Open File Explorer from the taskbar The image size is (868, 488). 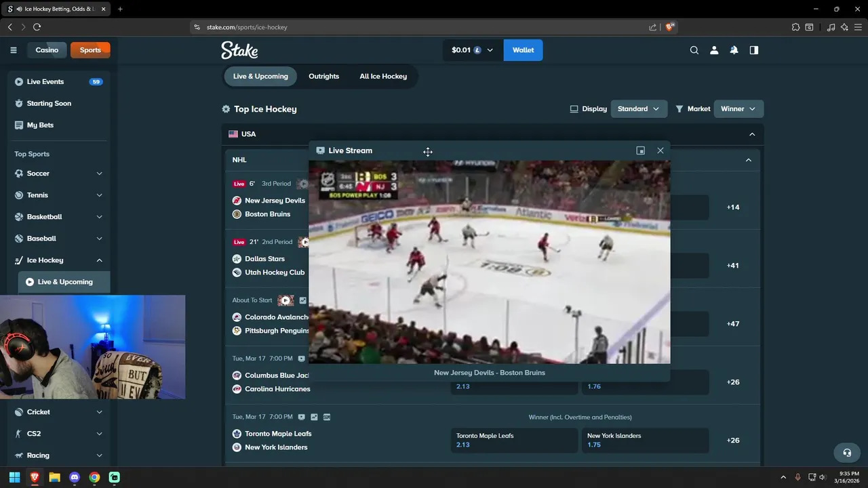click(x=54, y=477)
